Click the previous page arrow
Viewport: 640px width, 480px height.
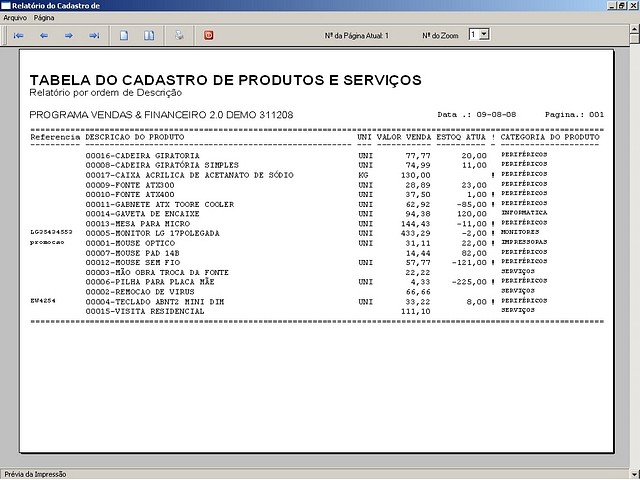(44, 35)
